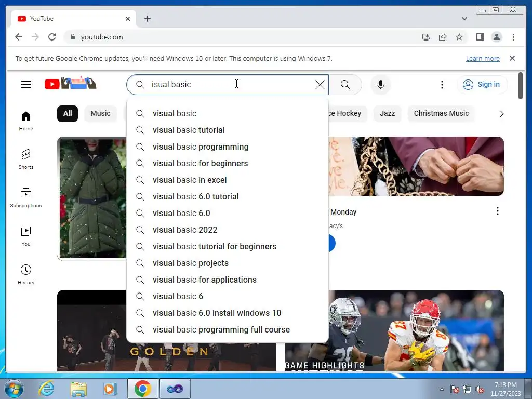532x399 pixels.
Task: View site information via the padlock icon
Action: pyautogui.click(x=72, y=37)
